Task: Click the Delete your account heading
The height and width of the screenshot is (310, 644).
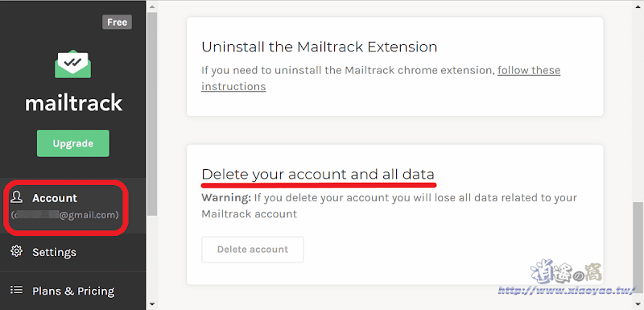Action: coord(318,175)
